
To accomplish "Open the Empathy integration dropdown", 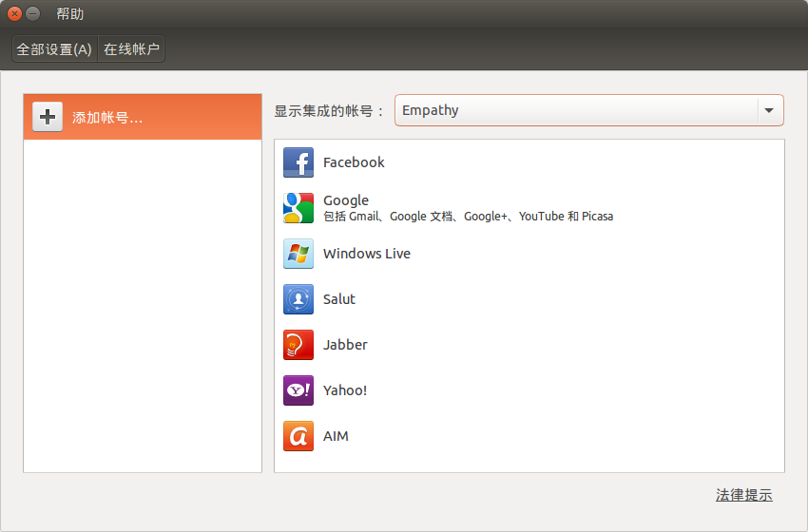I will tap(589, 110).
